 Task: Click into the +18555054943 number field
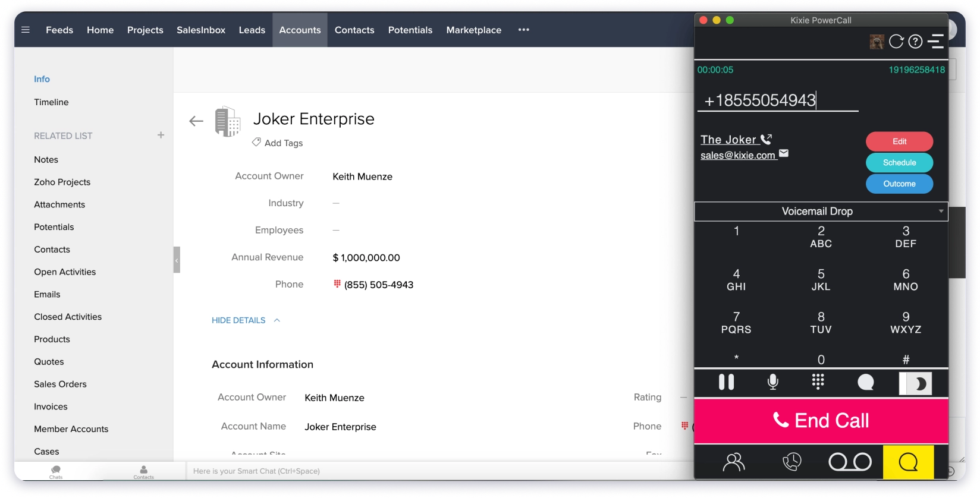[x=778, y=100]
